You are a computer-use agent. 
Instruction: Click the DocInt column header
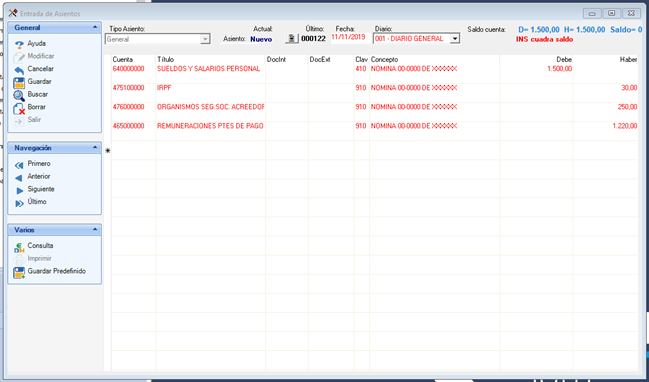[x=276, y=60]
